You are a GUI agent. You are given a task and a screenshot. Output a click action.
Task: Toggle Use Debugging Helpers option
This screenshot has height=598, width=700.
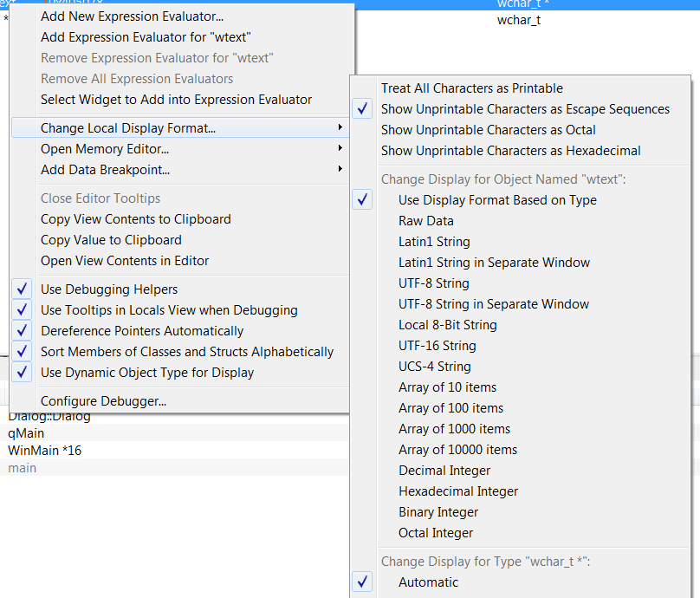click(x=109, y=289)
